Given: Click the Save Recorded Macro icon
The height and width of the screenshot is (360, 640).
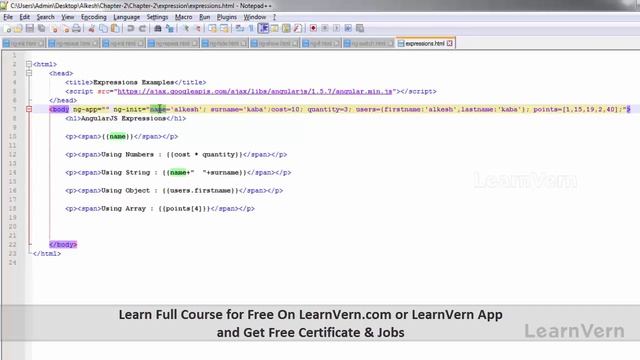Looking at the screenshot, I should pos(360,28).
